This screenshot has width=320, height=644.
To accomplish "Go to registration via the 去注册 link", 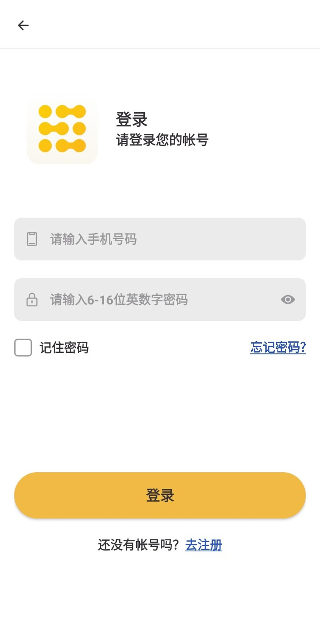I will coord(203,545).
